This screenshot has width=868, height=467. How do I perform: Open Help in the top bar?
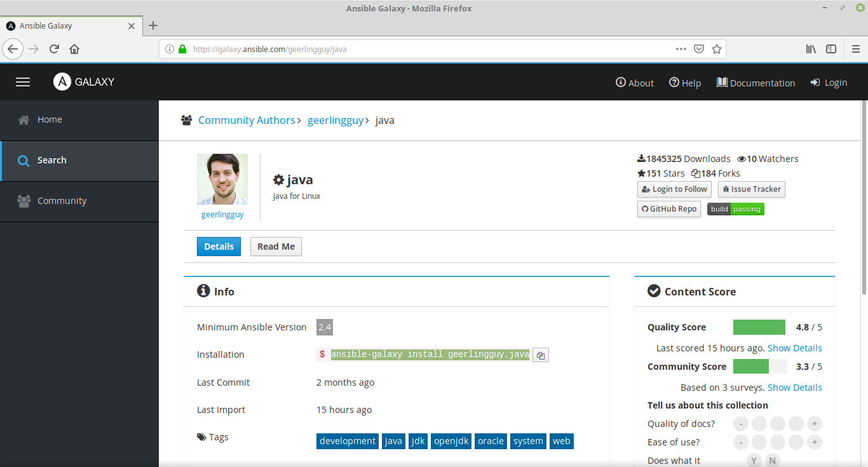pyautogui.click(x=685, y=83)
